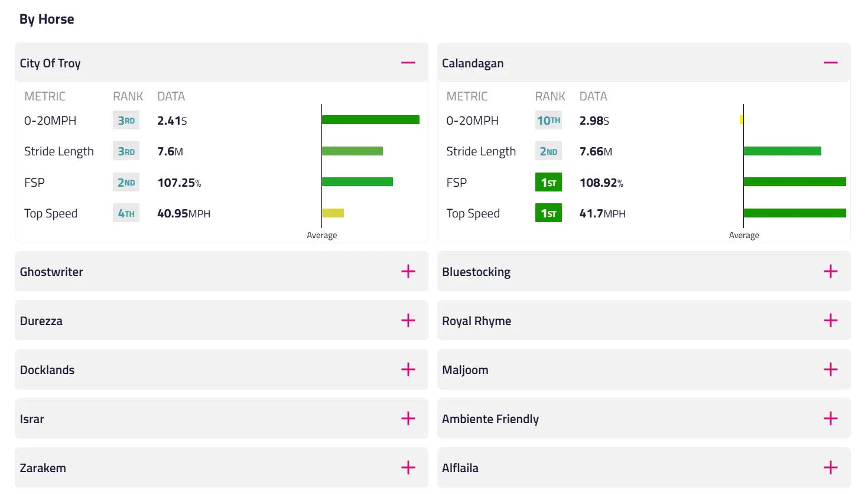The height and width of the screenshot is (494, 868).
Task: Show Alflaila details with plus icon
Action: pos(830,467)
